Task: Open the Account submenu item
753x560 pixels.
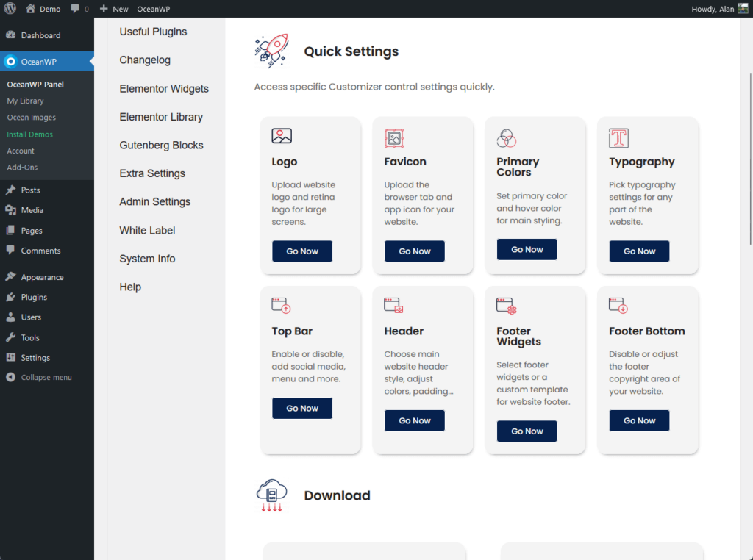Action: 21,151
